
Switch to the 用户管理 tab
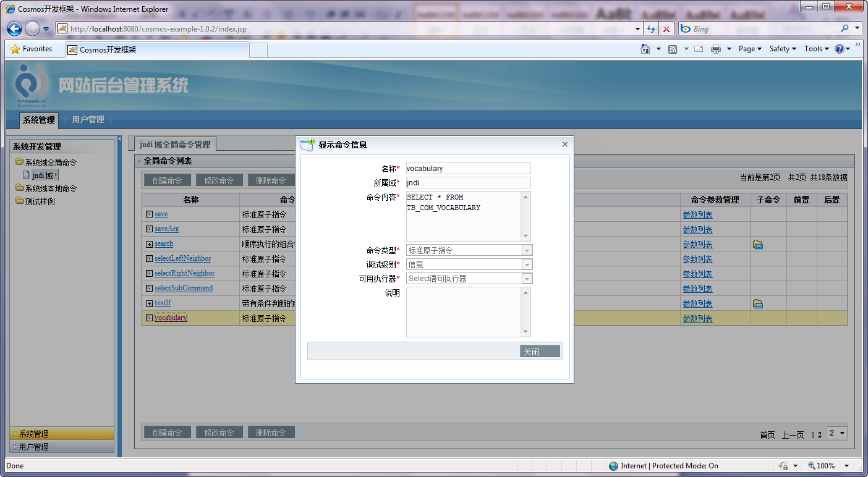[x=88, y=120]
